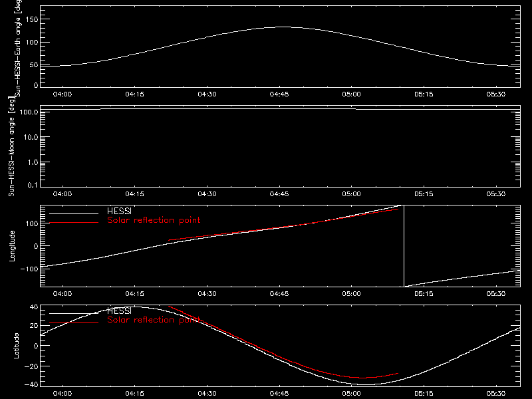Click the -100 tick on Longitude axis
Viewport: 532px width, 399px height.
[x=29, y=269]
